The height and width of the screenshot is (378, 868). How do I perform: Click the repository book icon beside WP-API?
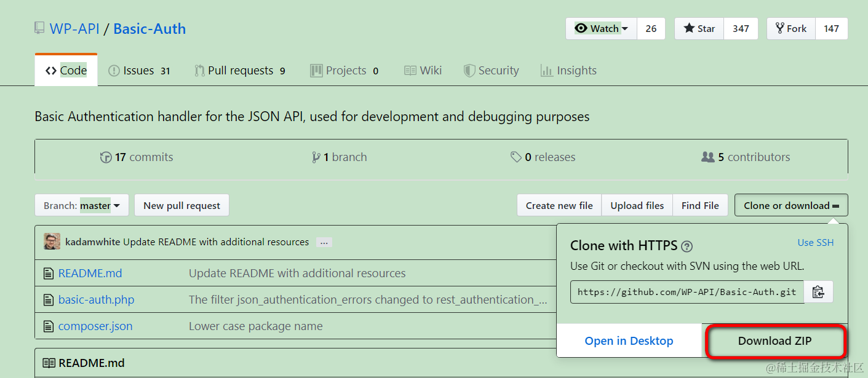point(39,28)
